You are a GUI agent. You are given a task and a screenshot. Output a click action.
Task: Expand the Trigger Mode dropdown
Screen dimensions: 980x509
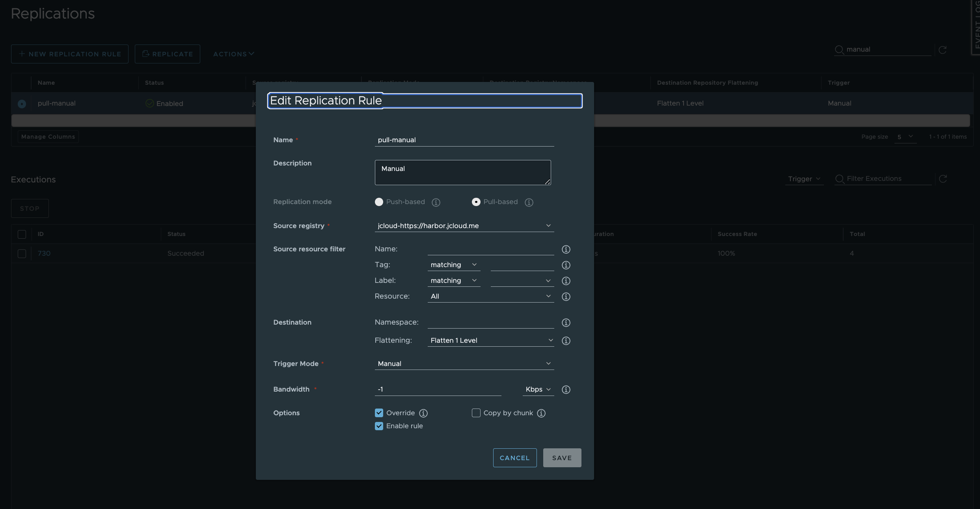(464, 364)
